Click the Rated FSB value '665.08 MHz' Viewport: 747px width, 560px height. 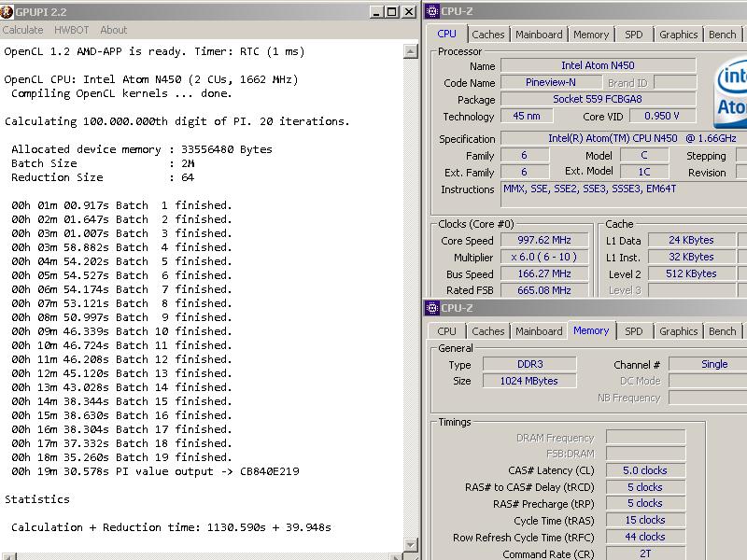coord(544,290)
